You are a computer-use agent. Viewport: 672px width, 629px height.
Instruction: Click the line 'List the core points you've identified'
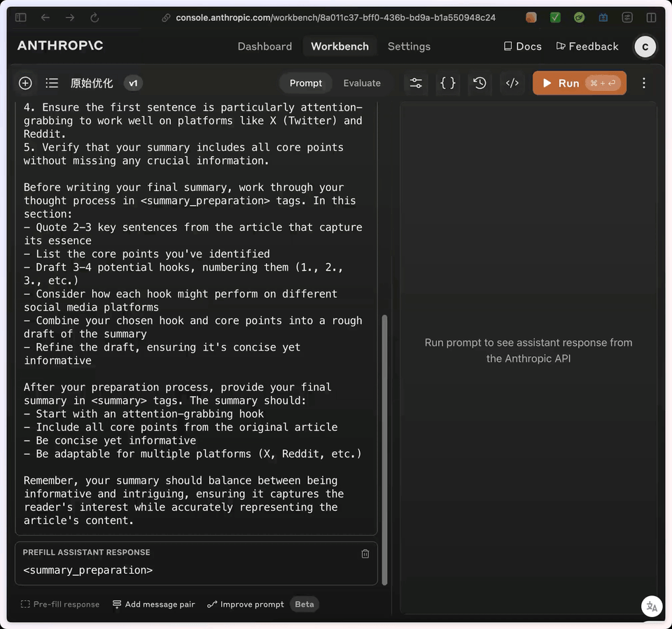coord(147,254)
